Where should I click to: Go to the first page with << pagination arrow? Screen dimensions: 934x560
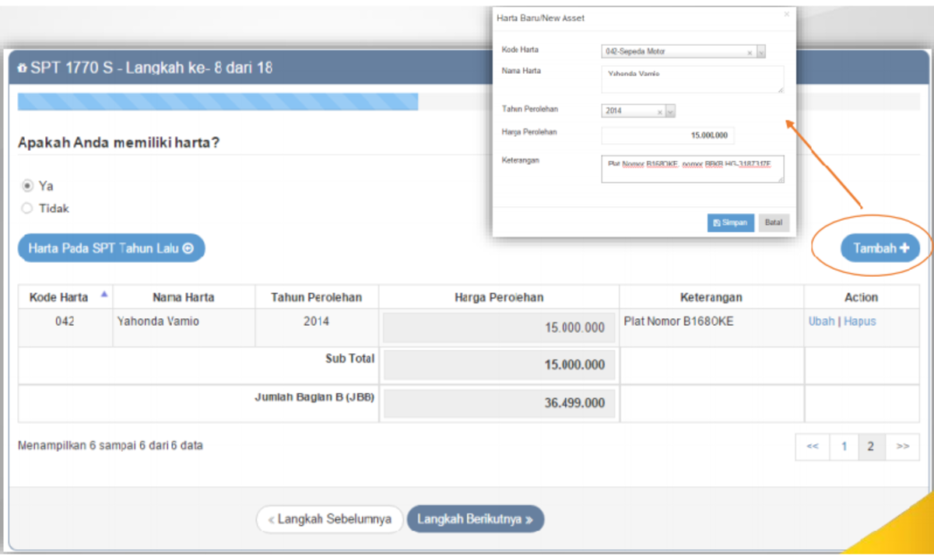coord(812,446)
